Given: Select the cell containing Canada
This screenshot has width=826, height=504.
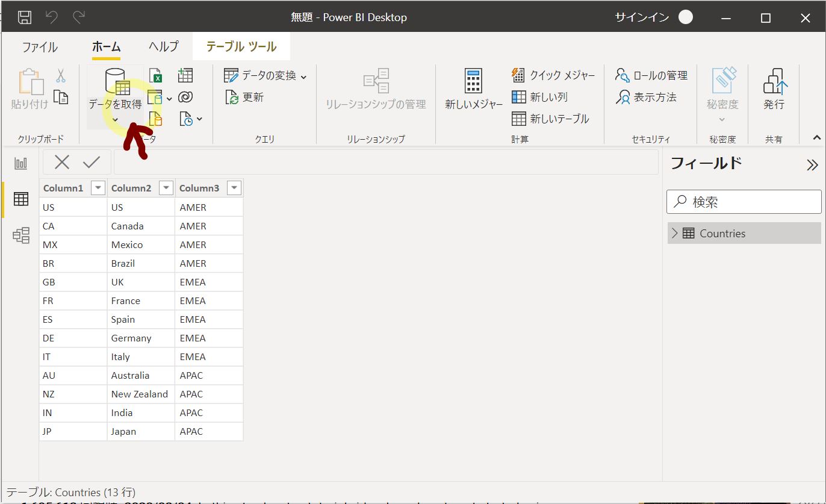Looking at the screenshot, I should coord(141,226).
